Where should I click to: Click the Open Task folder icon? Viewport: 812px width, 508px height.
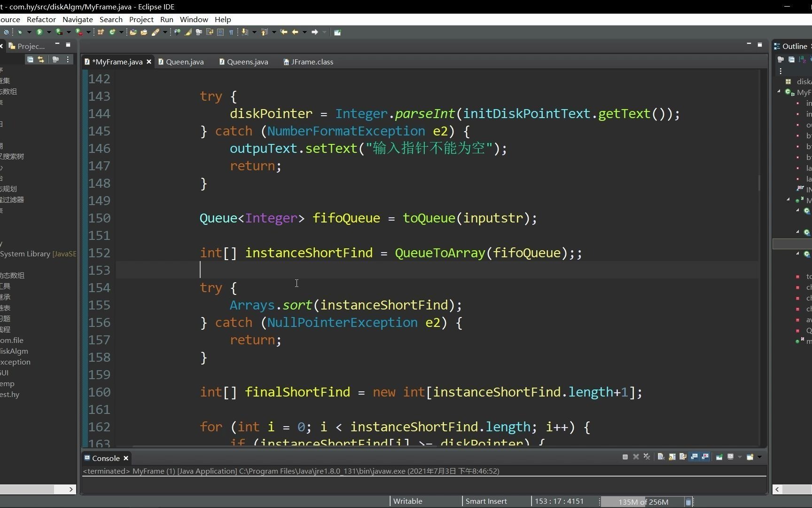tap(144, 32)
